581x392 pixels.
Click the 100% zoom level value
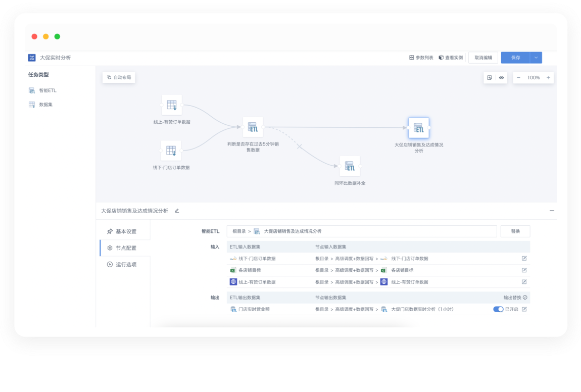point(534,77)
